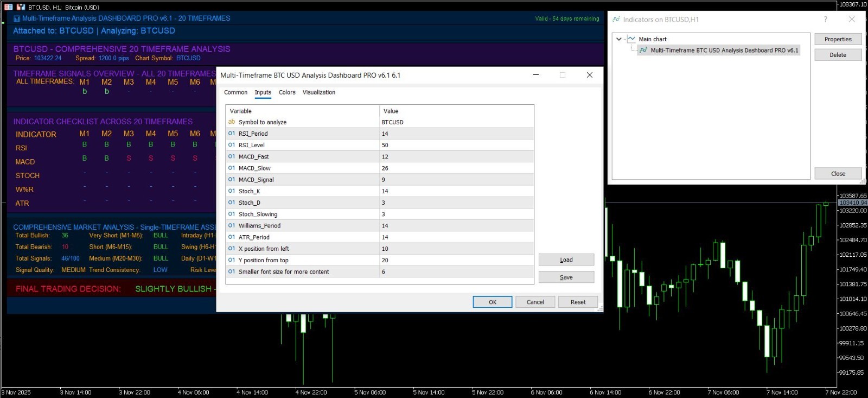Load an inputs preset file
The width and height of the screenshot is (868, 398).
[566, 260]
